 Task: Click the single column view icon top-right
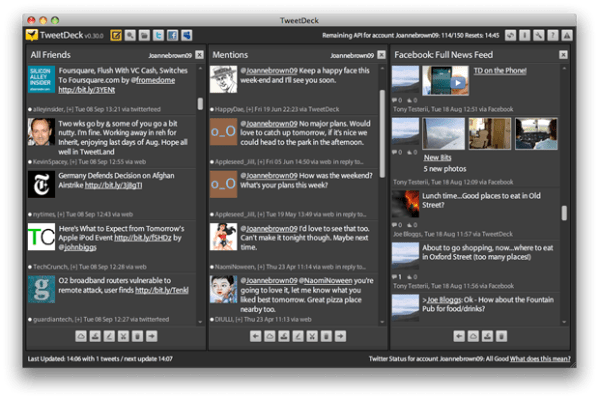click(525, 36)
